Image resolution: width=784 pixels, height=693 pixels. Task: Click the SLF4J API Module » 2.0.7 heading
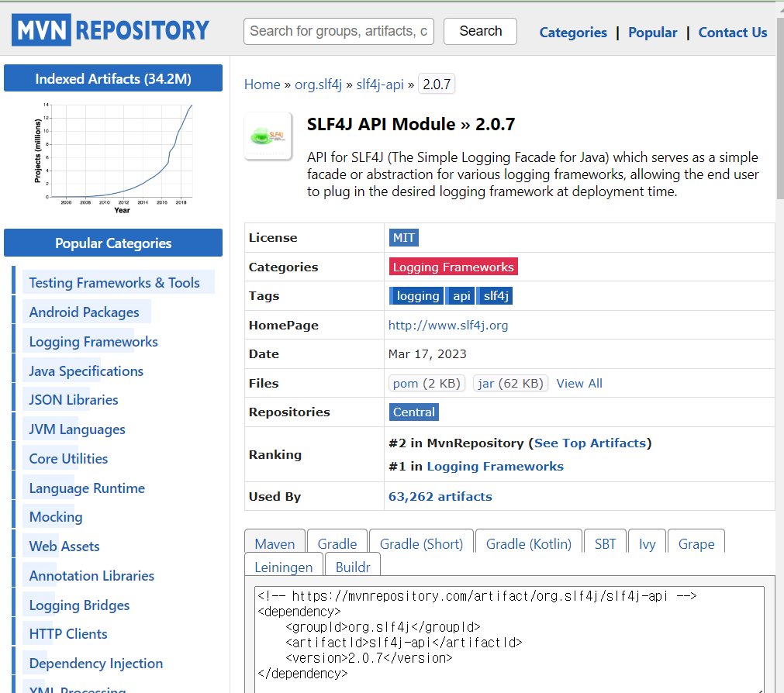[410, 124]
